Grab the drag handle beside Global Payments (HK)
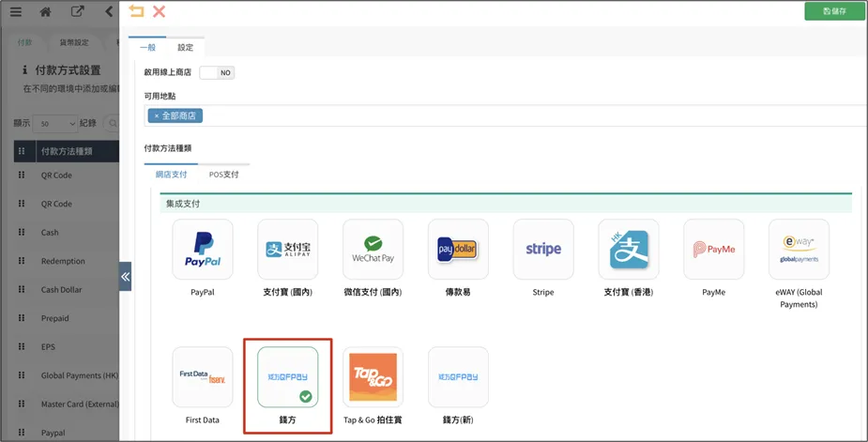 (22, 375)
